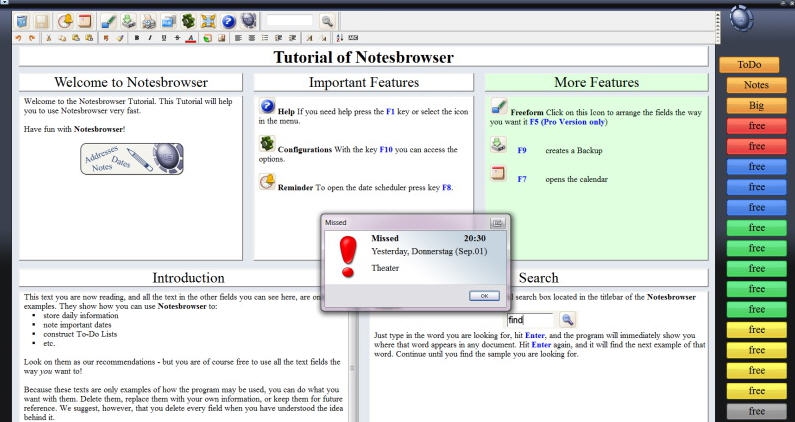The image size is (795, 422).
Task: Click the recycle bin toolbar icon
Action: (x=22, y=21)
